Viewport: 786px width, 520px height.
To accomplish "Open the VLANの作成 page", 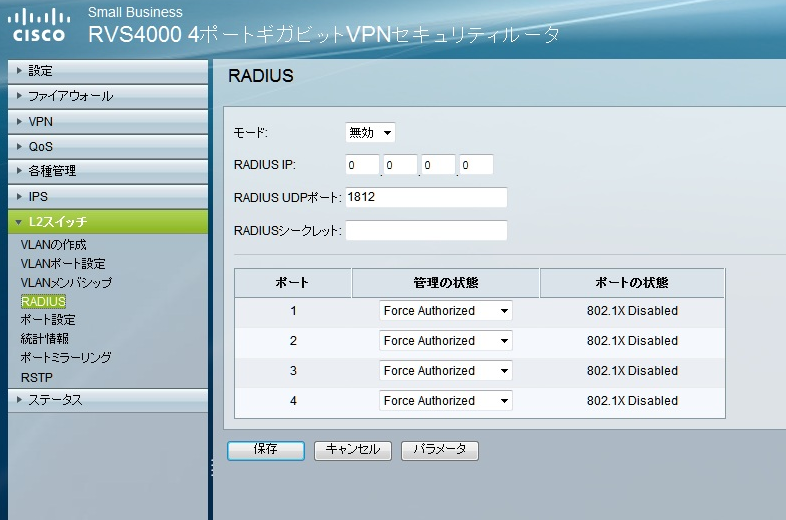I will pyautogui.click(x=54, y=245).
